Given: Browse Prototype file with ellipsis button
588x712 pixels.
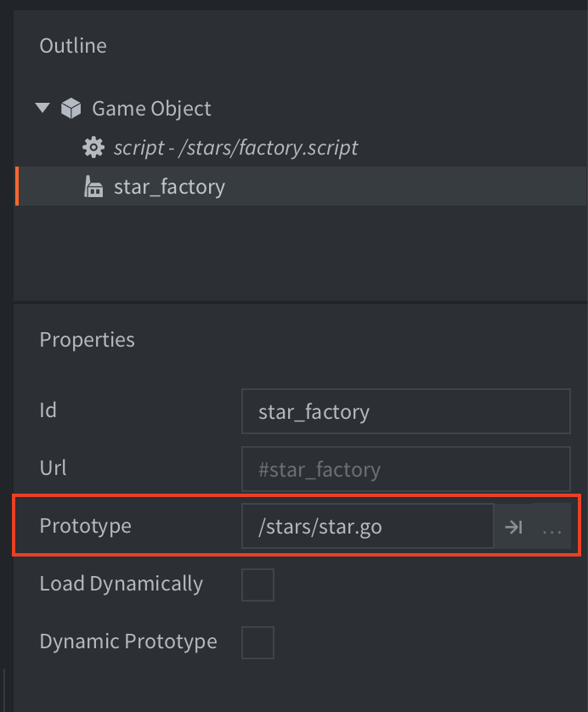Looking at the screenshot, I should coord(551,527).
